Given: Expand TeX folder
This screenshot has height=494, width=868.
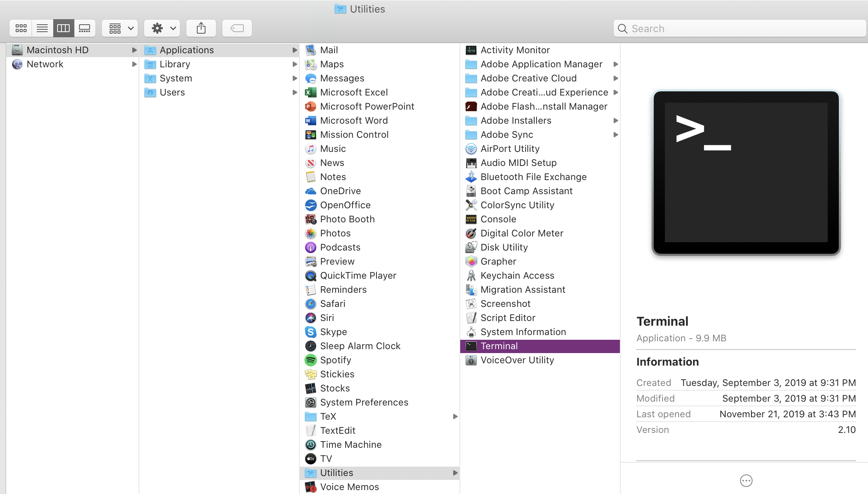Looking at the screenshot, I should click(x=454, y=416).
